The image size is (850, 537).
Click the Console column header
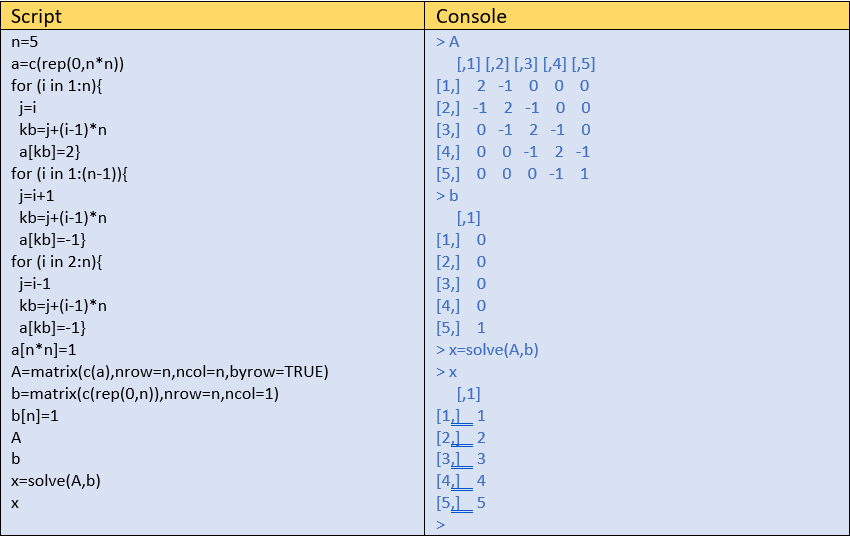point(471,16)
